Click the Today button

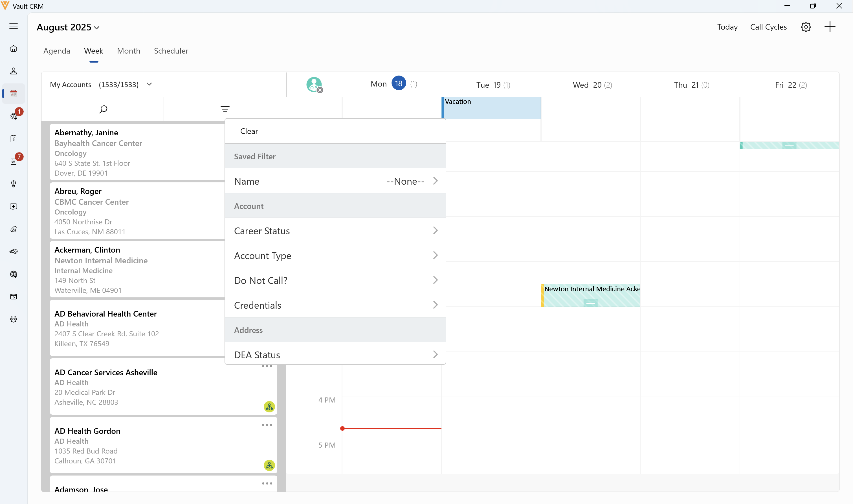pyautogui.click(x=727, y=27)
